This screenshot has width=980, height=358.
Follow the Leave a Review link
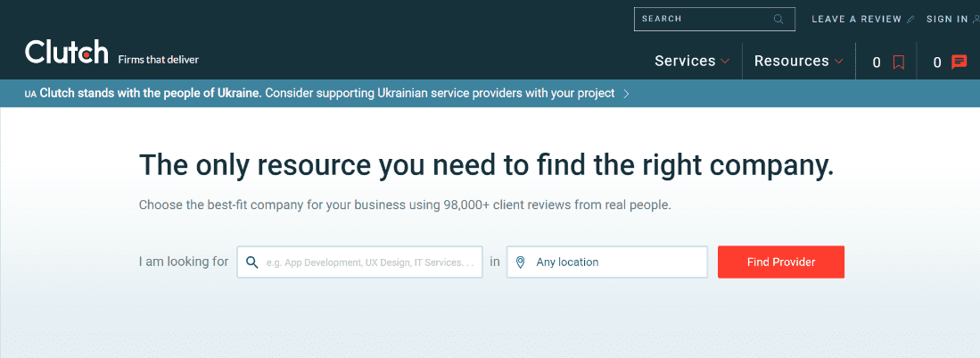click(x=856, y=19)
